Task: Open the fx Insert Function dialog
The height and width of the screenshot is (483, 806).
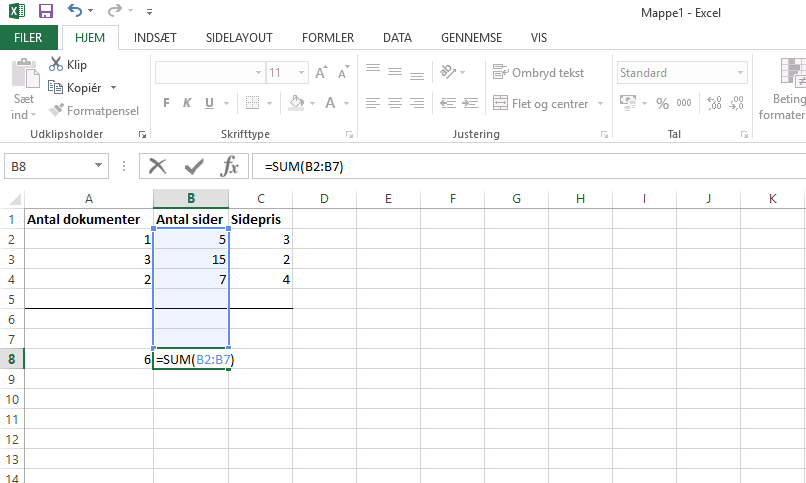Action: (229, 166)
